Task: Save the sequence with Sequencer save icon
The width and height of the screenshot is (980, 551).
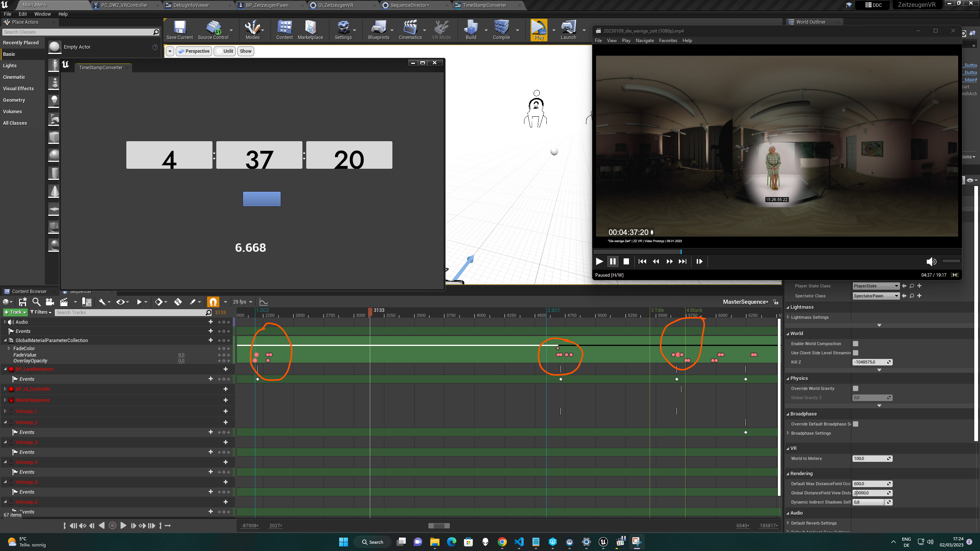Action: [23, 302]
